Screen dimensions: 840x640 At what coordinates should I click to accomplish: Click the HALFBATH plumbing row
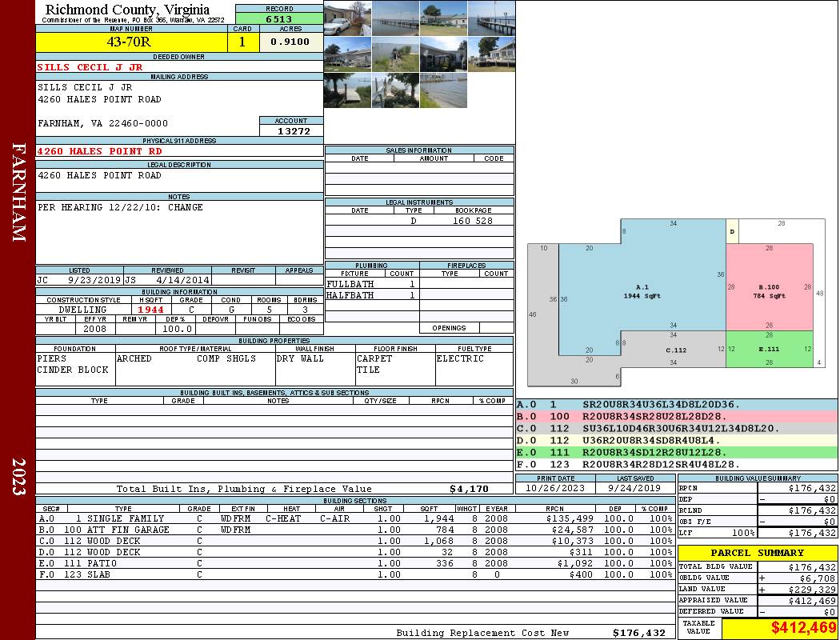372,295
